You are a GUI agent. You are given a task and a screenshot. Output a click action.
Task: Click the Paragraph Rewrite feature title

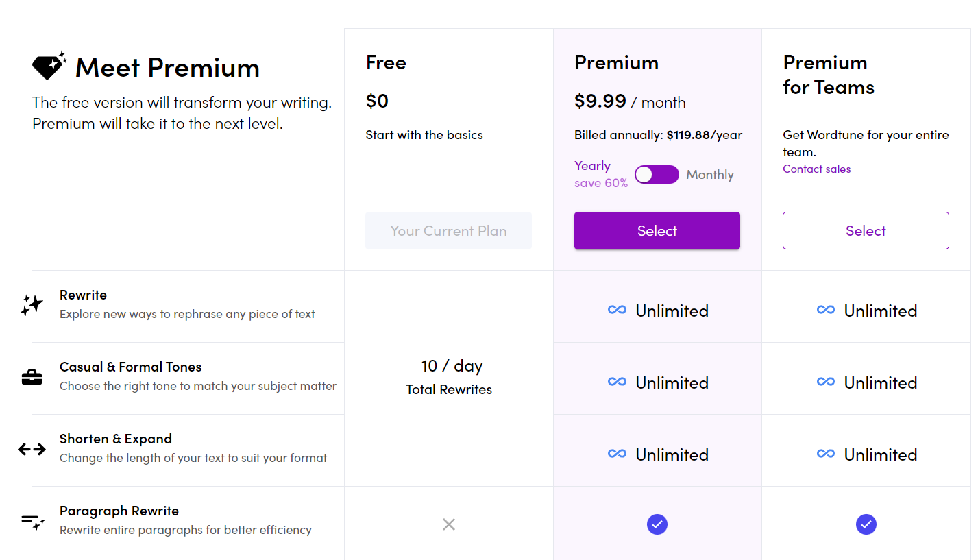point(119,511)
